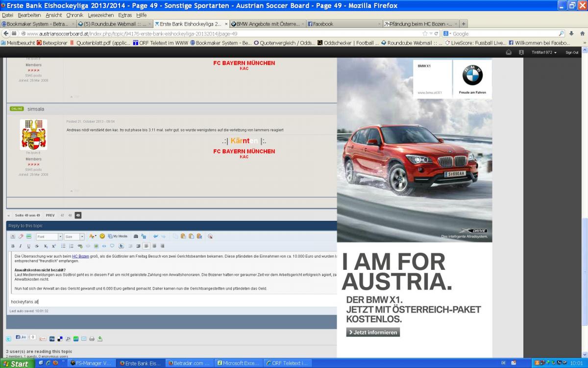Image resolution: width=588 pixels, height=368 pixels.
Task: Open the text color dropdown in editor
Action: pyautogui.click(x=93, y=236)
